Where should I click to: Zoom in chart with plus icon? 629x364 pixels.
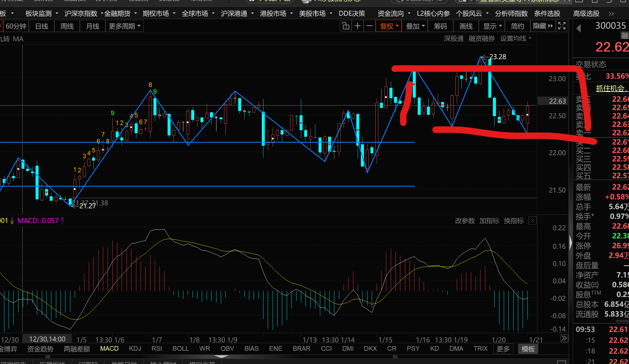[x=358, y=26]
